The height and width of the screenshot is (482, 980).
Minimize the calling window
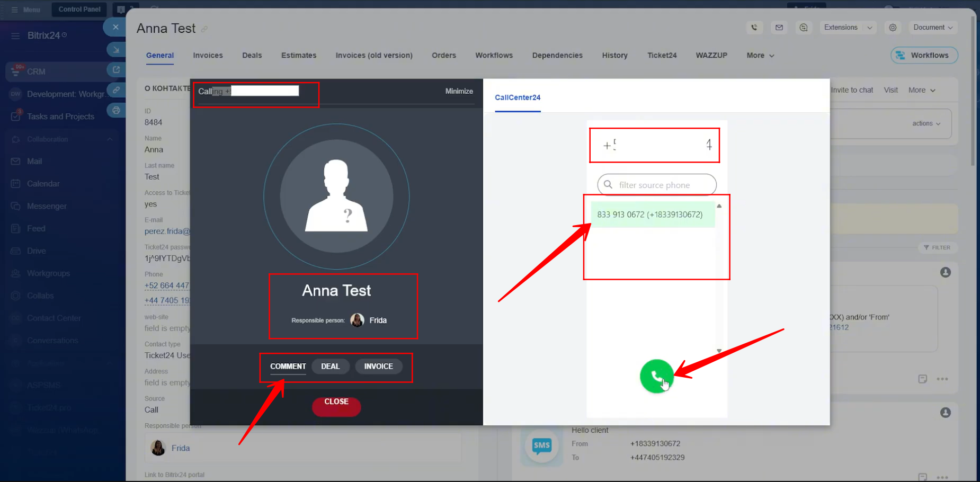click(x=459, y=91)
